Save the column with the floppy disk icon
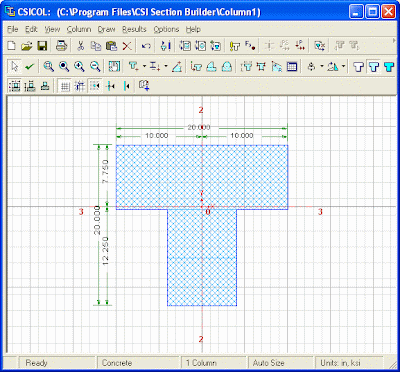 click(42, 46)
